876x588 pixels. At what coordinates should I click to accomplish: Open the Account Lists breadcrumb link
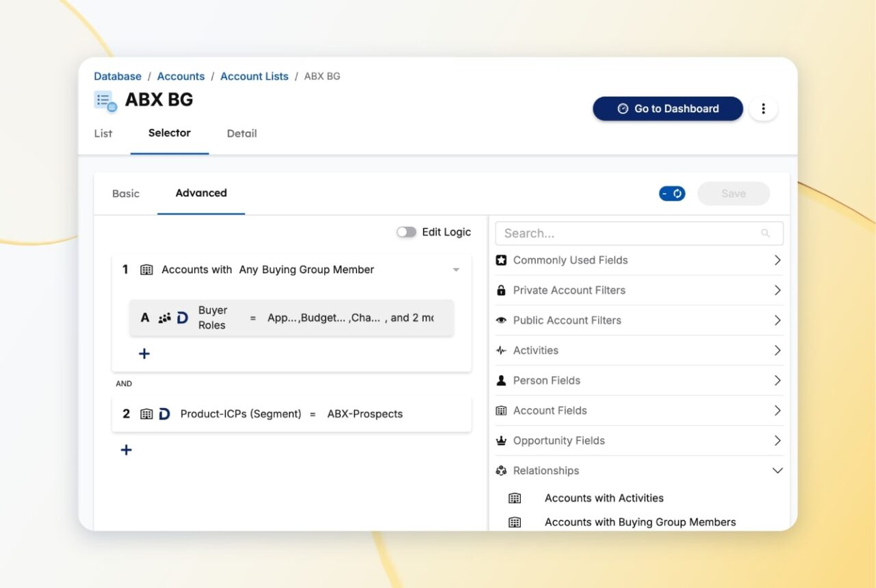click(x=254, y=77)
